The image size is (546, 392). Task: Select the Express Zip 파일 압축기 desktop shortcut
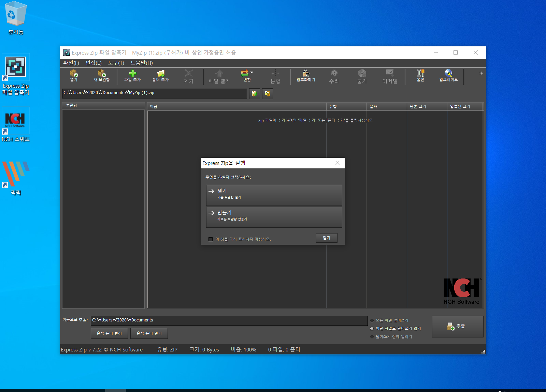16,75
